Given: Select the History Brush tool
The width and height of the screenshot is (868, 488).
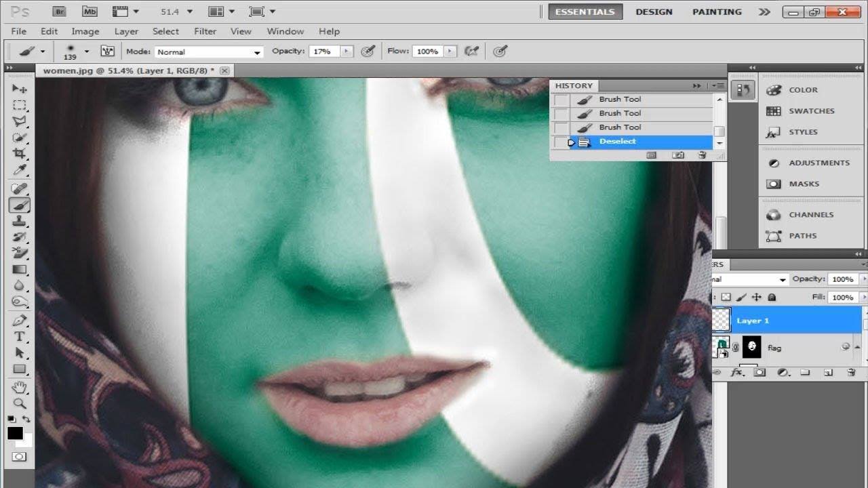Looking at the screenshot, I should (x=20, y=237).
